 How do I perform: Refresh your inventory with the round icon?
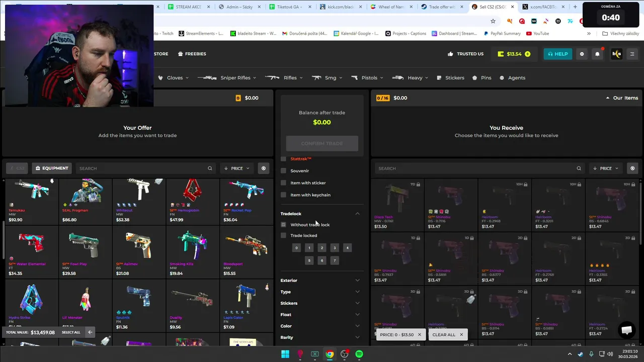tap(264, 168)
